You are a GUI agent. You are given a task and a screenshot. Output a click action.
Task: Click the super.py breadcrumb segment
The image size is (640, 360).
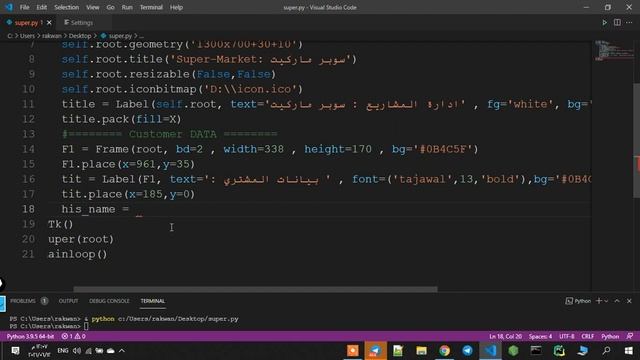120,36
